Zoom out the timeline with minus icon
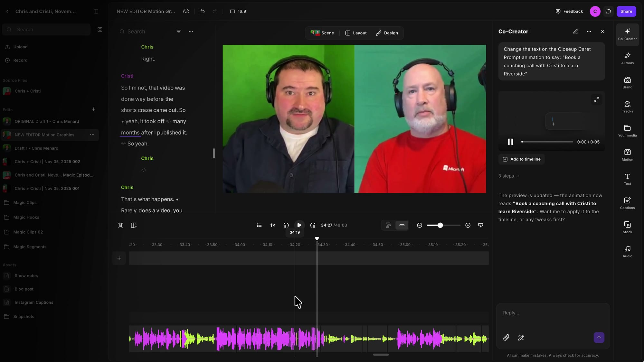This screenshot has width=644, height=362. tap(419, 225)
